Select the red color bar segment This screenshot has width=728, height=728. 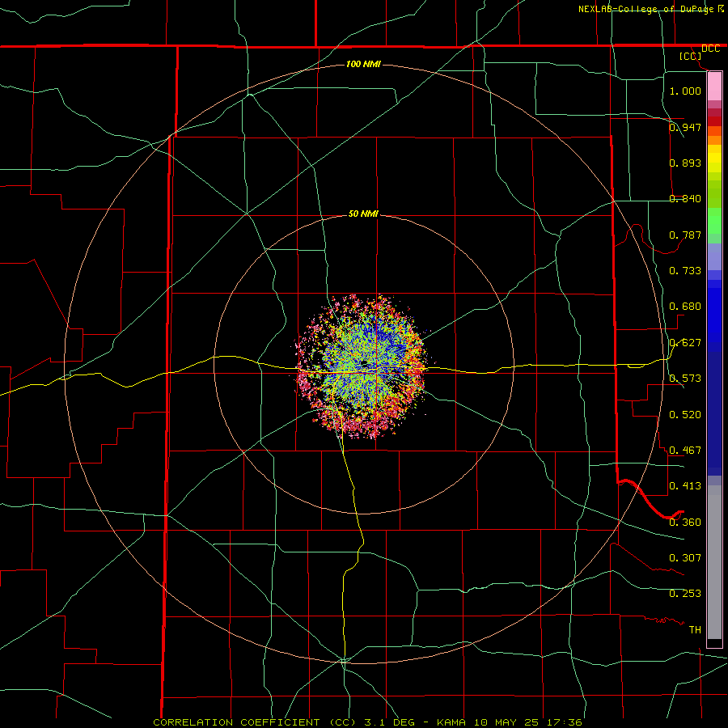pos(714,121)
